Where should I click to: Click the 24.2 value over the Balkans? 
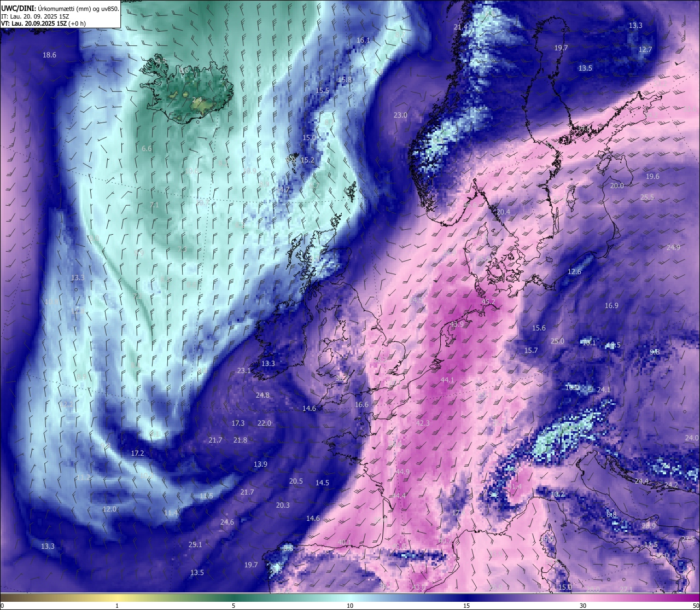pyautogui.click(x=671, y=485)
